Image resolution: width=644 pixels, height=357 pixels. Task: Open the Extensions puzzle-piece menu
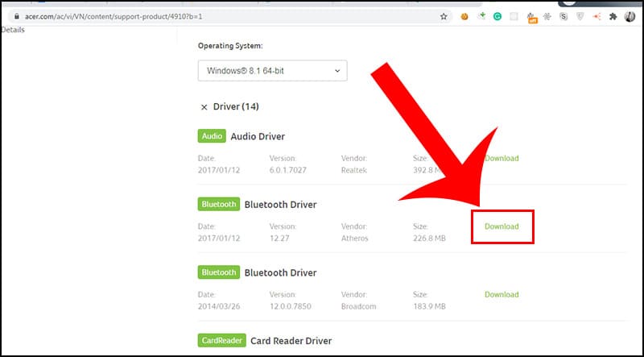coord(613,16)
